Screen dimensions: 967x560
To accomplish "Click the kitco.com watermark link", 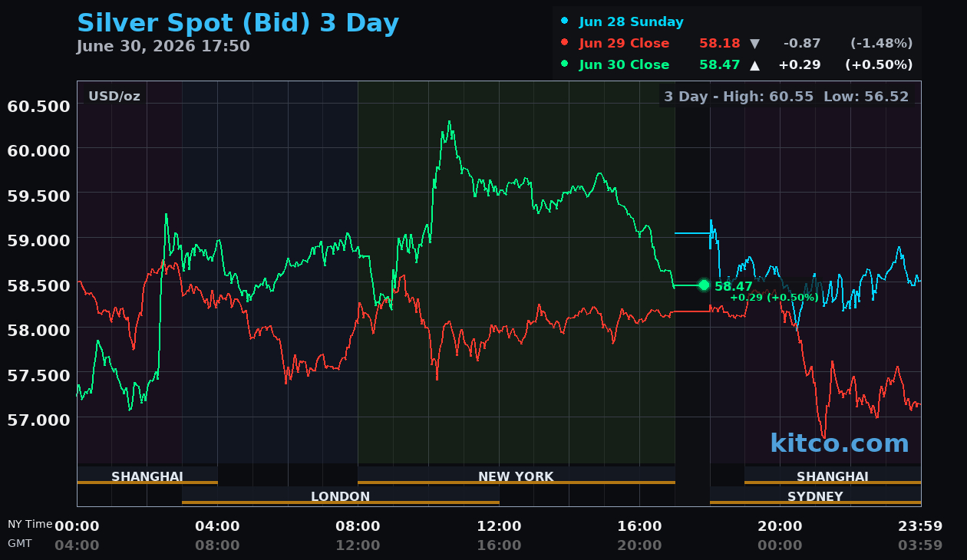I will tap(839, 443).
